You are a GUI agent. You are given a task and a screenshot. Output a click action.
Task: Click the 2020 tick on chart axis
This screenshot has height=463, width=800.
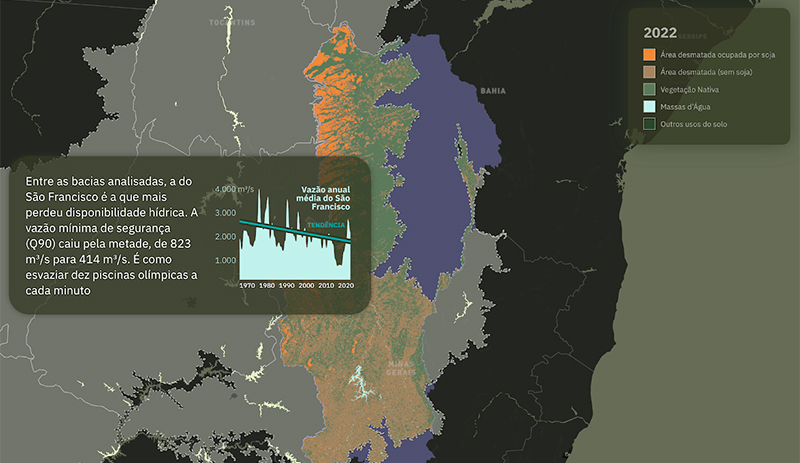coord(345,285)
